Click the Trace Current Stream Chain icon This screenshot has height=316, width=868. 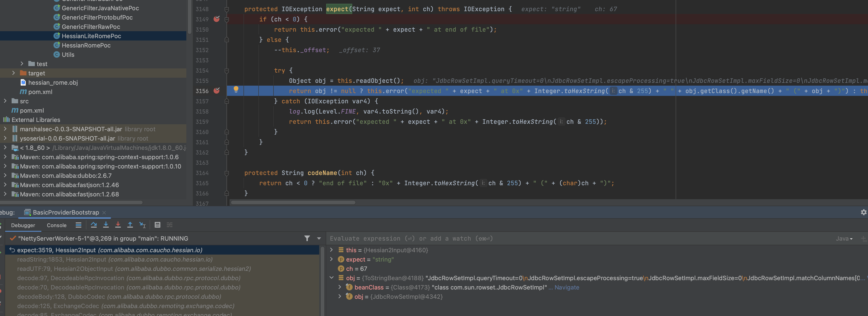point(170,225)
